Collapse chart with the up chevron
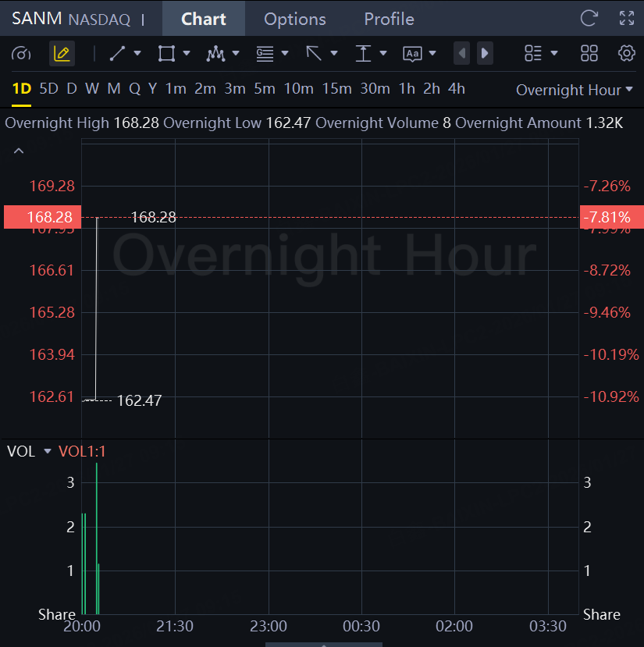Image resolution: width=644 pixels, height=647 pixels. click(x=19, y=151)
